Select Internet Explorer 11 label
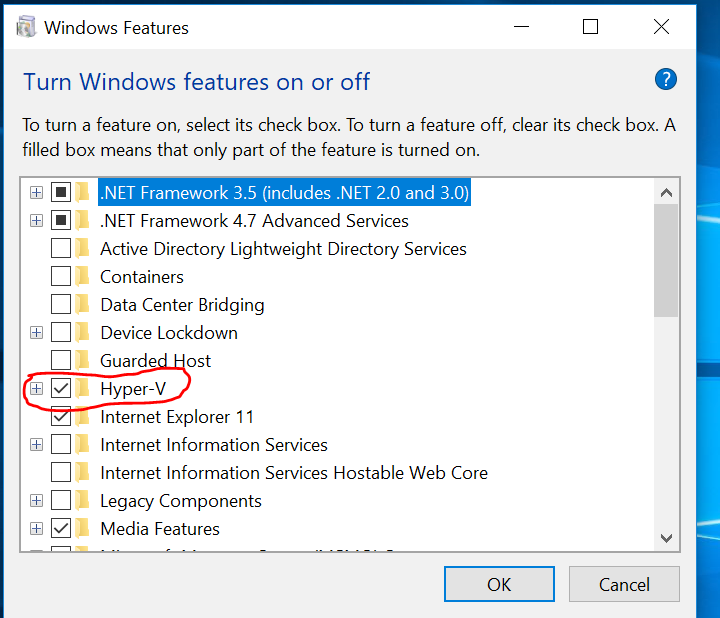720x618 pixels. 177,417
